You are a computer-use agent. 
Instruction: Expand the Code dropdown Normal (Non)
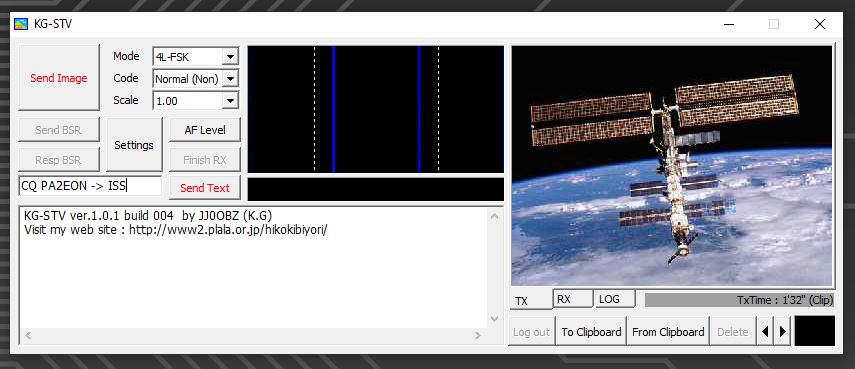pos(195,78)
